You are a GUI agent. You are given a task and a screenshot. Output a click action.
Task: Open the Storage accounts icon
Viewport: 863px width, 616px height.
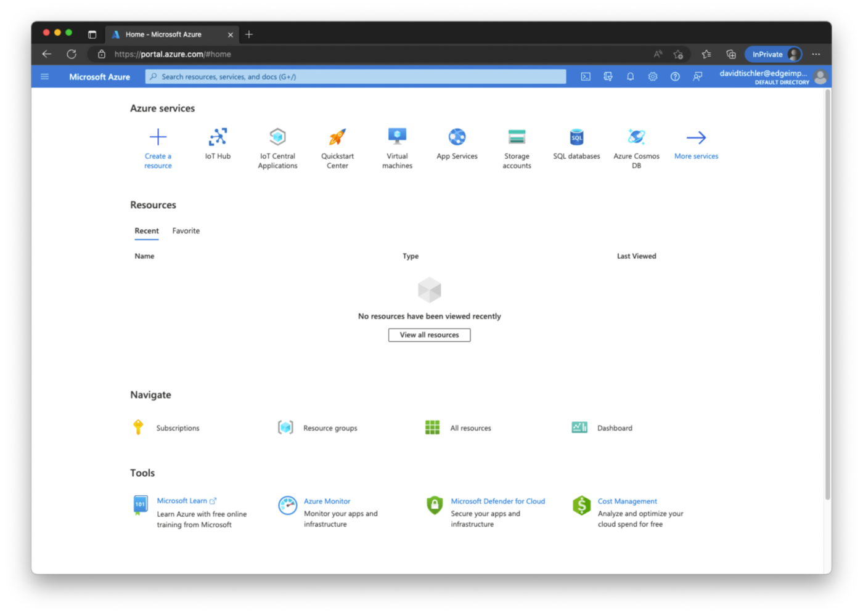coord(517,137)
